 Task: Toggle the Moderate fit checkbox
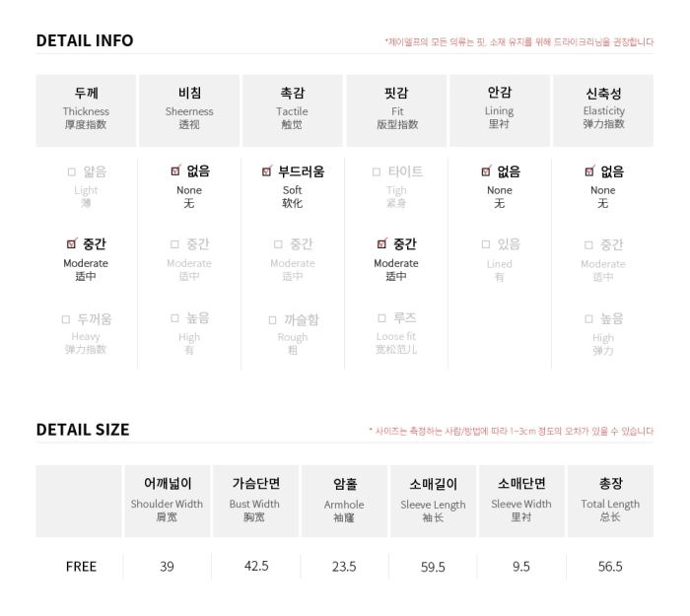pyautogui.click(x=382, y=243)
